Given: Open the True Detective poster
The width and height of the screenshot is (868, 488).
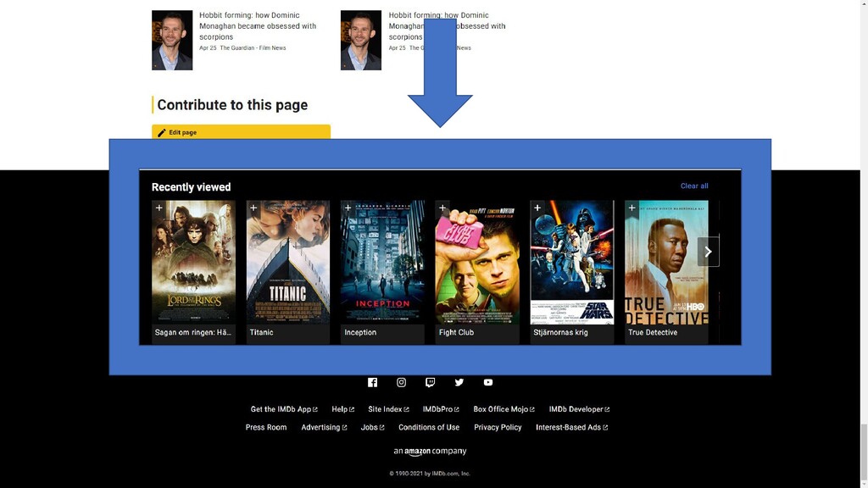Looking at the screenshot, I should pyautogui.click(x=666, y=263).
